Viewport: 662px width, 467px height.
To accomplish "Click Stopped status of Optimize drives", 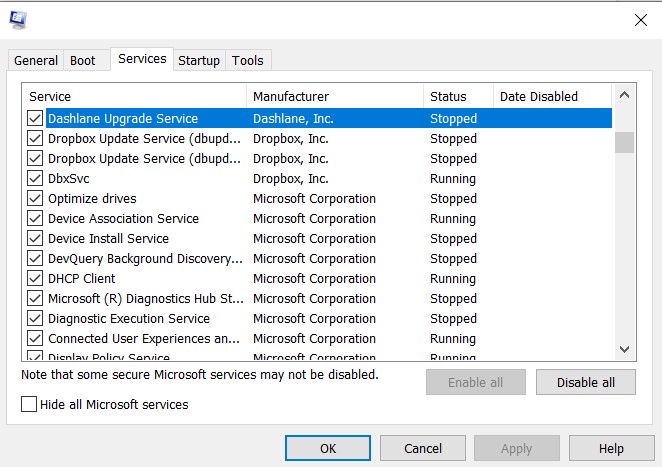I will [453, 199].
